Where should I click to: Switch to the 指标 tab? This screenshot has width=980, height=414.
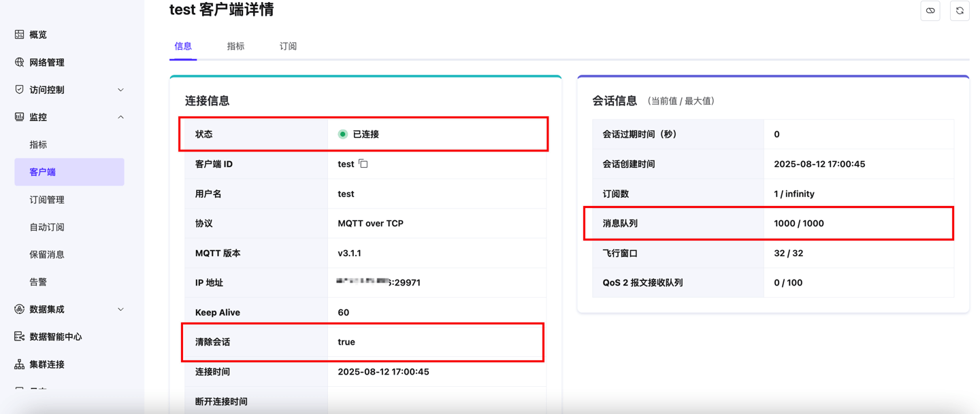click(235, 46)
